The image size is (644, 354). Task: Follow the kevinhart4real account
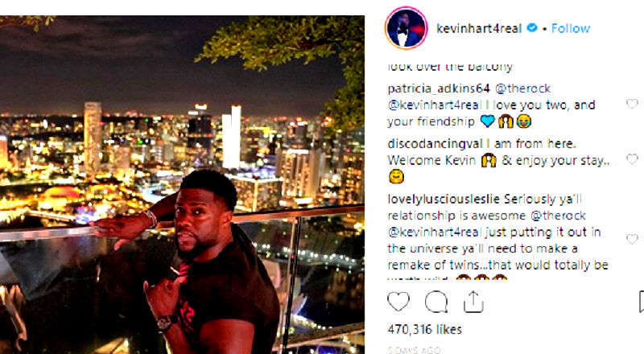coord(571,28)
